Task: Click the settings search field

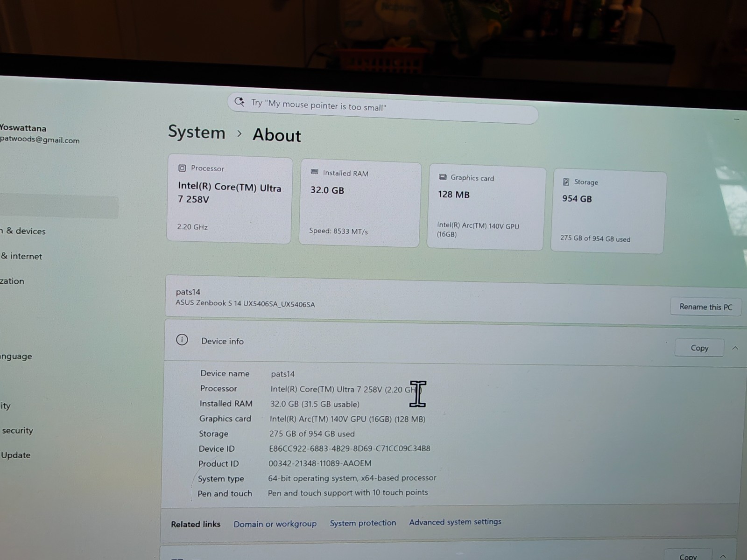Action: point(383,108)
